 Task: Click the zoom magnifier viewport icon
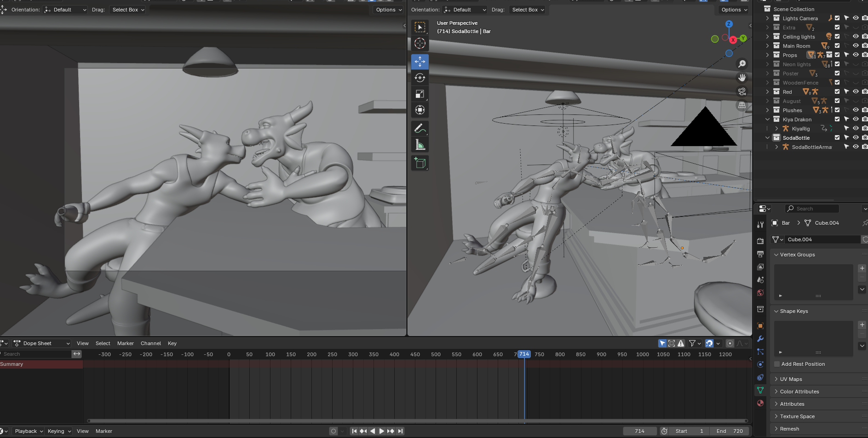pos(742,64)
